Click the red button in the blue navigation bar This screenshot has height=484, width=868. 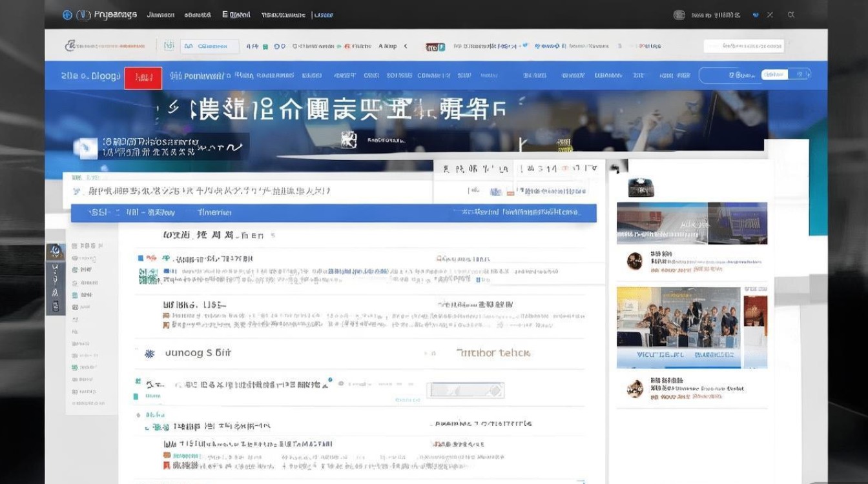coord(143,77)
